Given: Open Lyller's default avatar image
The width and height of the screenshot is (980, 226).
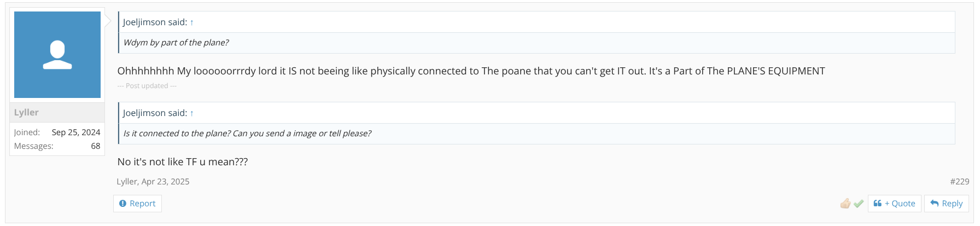Looking at the screenshot, I should tap(57, 55).
